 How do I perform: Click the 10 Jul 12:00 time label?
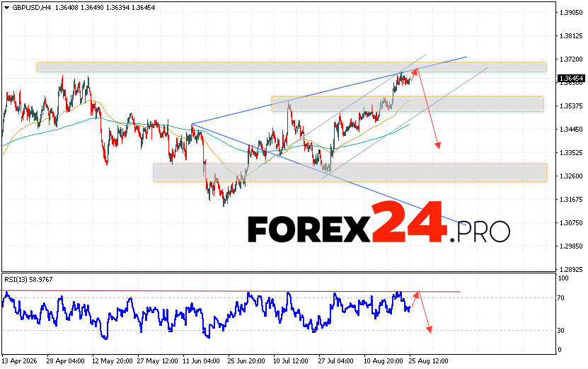pos(291,361)
